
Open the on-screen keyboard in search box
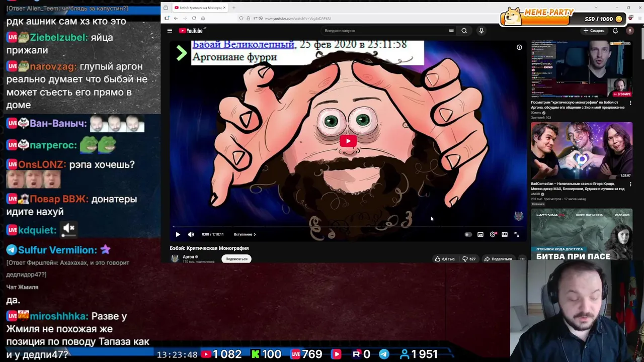click(x=451, y=31)
